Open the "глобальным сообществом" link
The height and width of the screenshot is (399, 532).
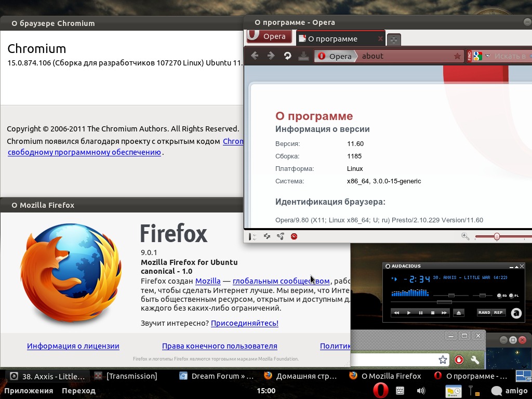pos(281,281)
